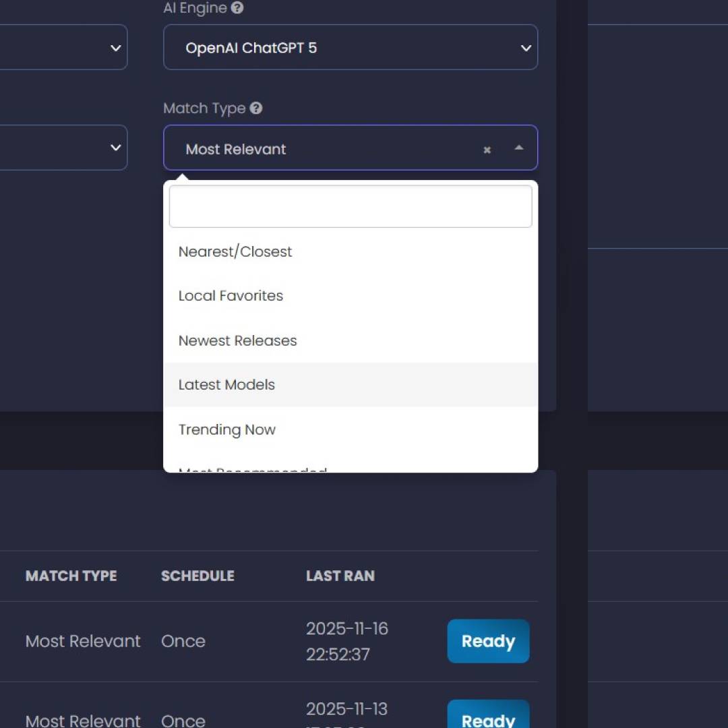Image resolution: width=728 pixels, height=728 pixels.
Task: Select the Nearest/Closest option
Action: pyautogui.click(x=235, y=251)
